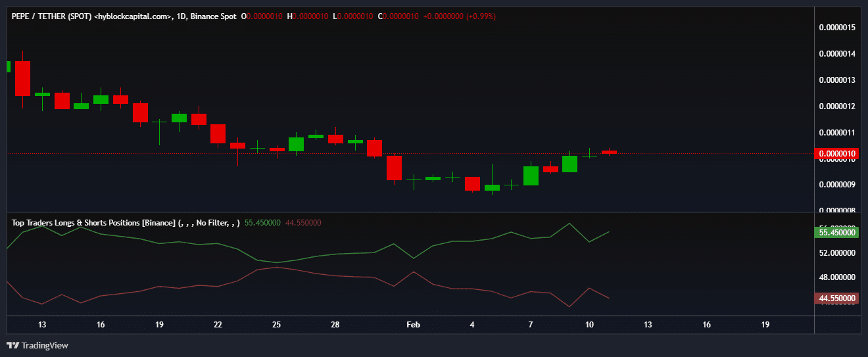Image resolution: width=868 pixels, height=357 pixels.
Task: Select the tallest red candle at chart's left
Action: pos(23,78)
